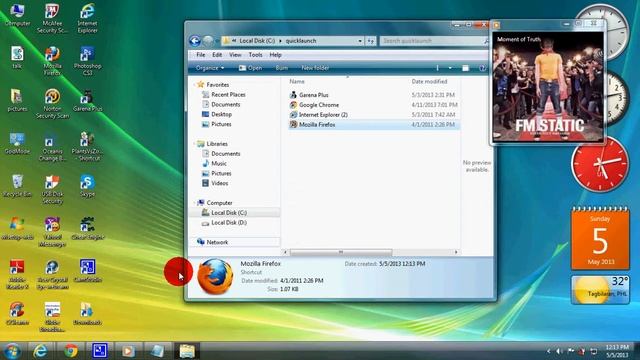Select Norton Security Scan desktop icon
The height and width of the screenshot is (360, 640).
[52, 104]
